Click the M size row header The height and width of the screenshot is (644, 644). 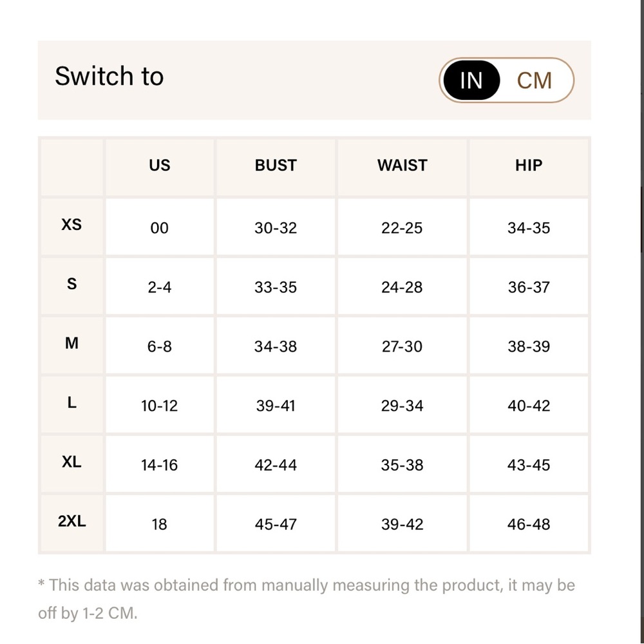click(71, 345)
